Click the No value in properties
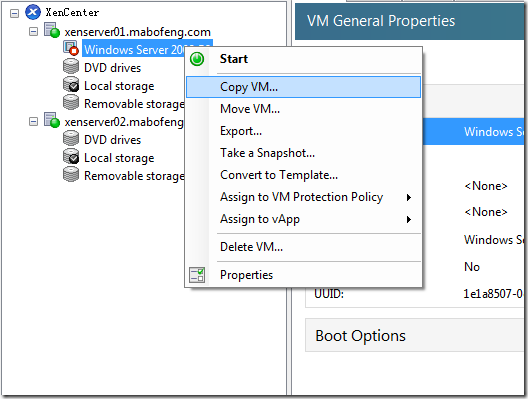This screenshot has width=528, height=399. pyautogui.click(x=472, y=267)
